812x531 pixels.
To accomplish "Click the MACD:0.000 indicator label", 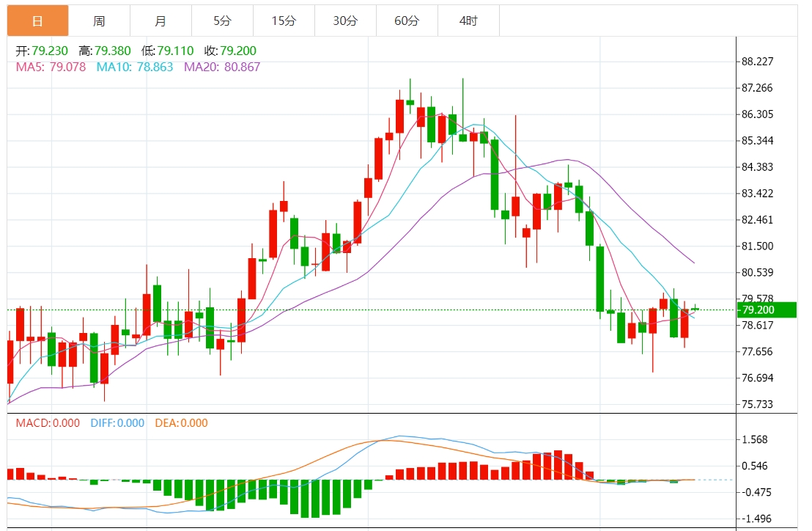I will coord(48,422).
